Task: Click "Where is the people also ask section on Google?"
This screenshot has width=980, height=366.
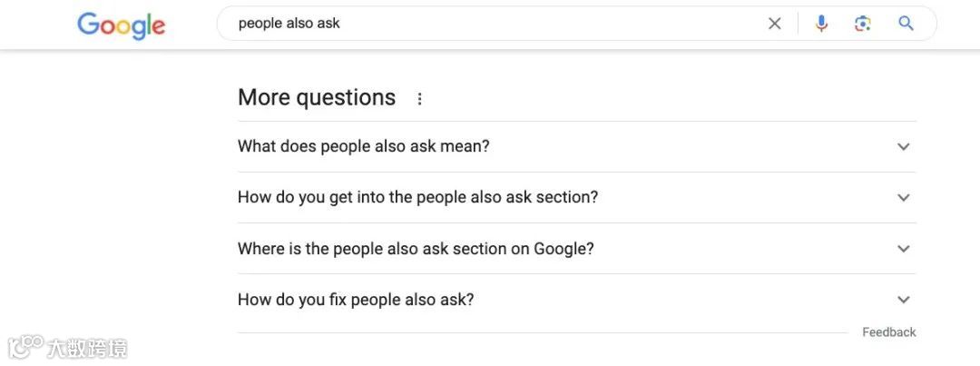Action: pos(416,248)
